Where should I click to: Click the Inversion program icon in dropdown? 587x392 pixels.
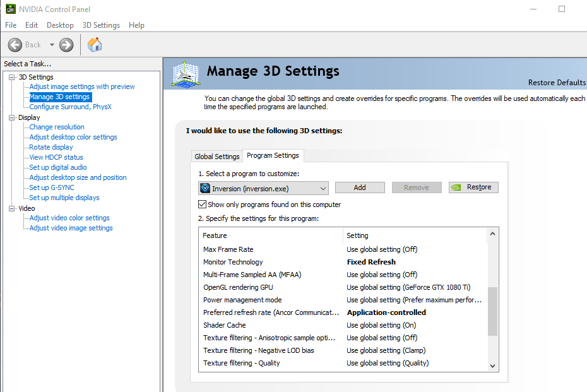click(205, 188)
